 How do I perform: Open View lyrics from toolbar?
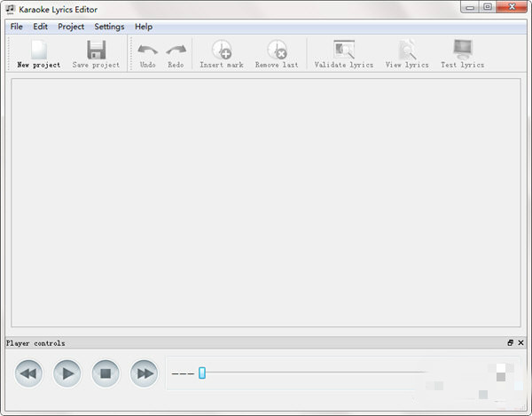pyautogui.click(x=407, y=54)
